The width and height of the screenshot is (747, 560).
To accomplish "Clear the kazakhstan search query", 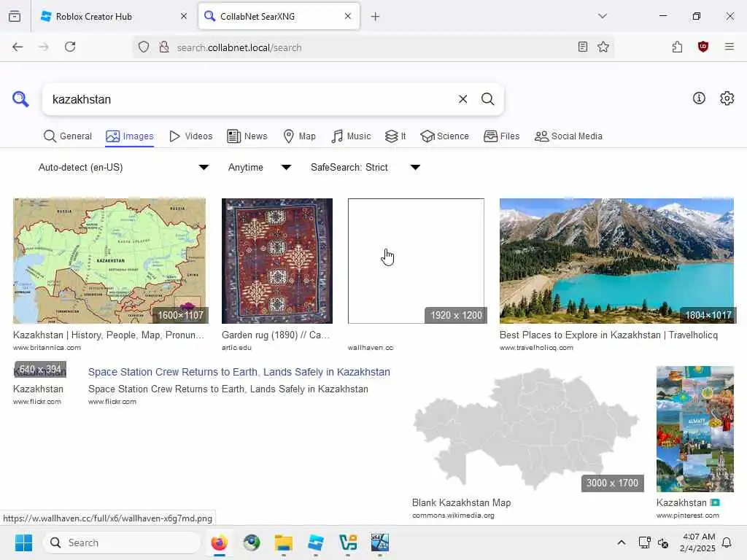I will coord(462,99).
